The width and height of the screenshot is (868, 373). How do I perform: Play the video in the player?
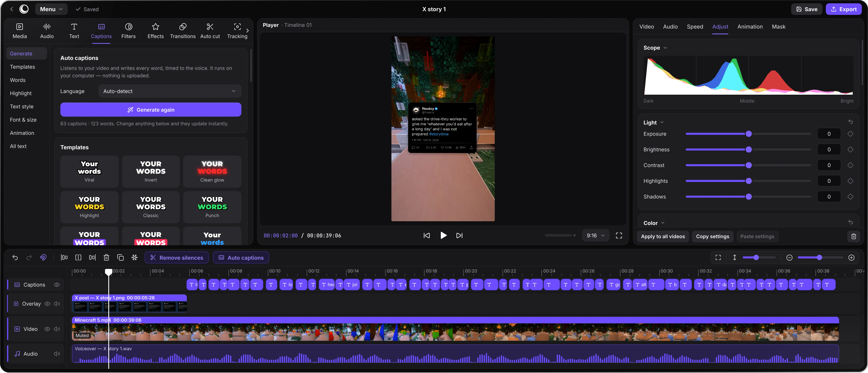443,235
